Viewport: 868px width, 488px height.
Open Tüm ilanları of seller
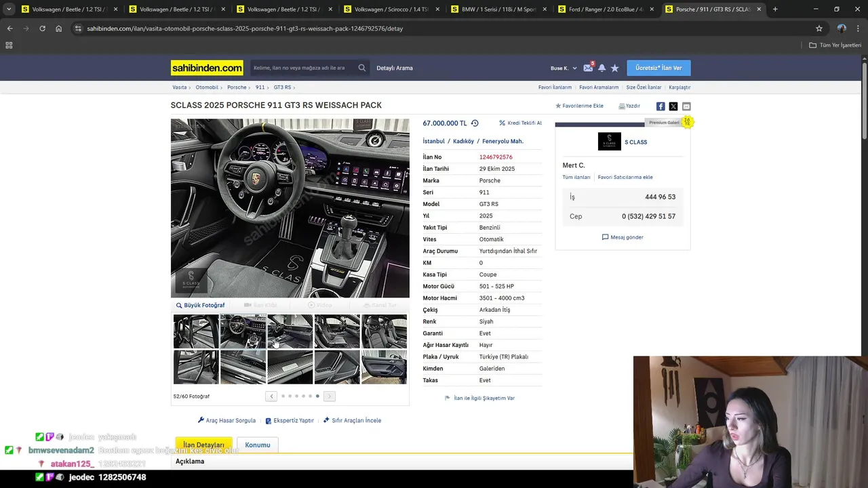coord(576,178)
